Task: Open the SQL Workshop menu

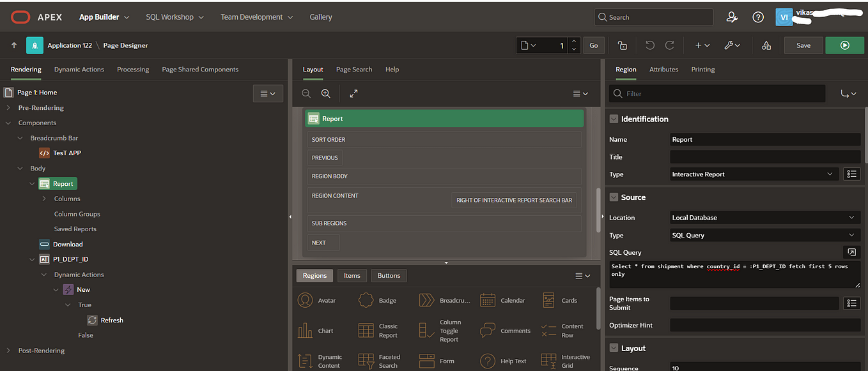Action: 174,17
